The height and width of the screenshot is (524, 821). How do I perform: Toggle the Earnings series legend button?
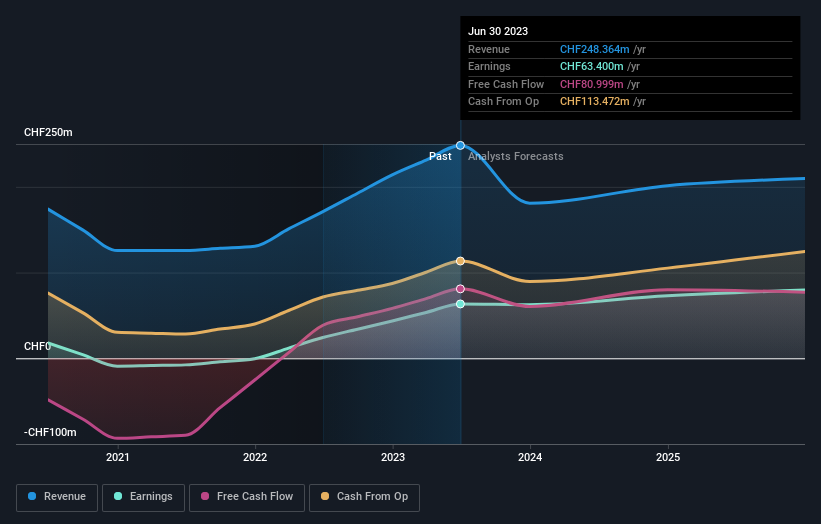(x=143, y=497)
